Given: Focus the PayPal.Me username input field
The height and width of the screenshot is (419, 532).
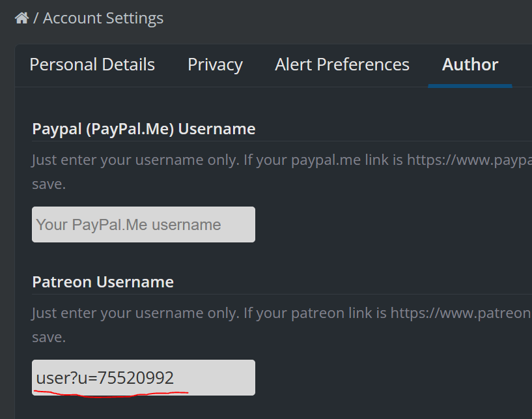Looking at the screenshot, I should 143,224.
